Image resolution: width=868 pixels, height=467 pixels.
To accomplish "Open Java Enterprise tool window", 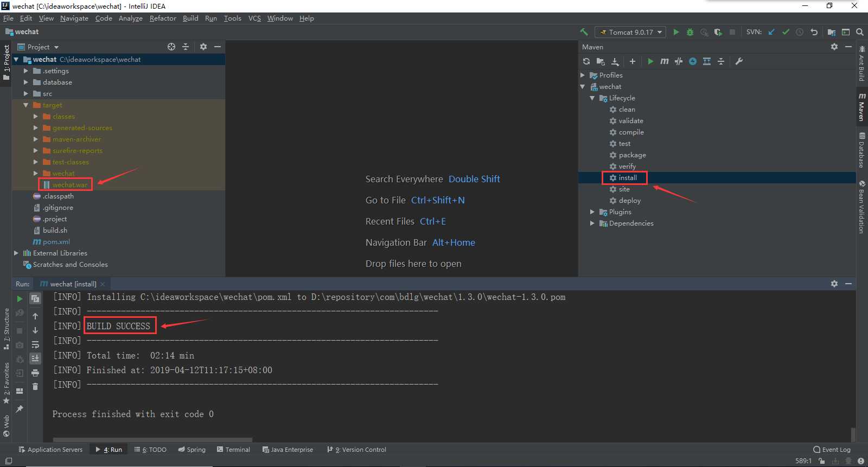I will tap(288, 450).
